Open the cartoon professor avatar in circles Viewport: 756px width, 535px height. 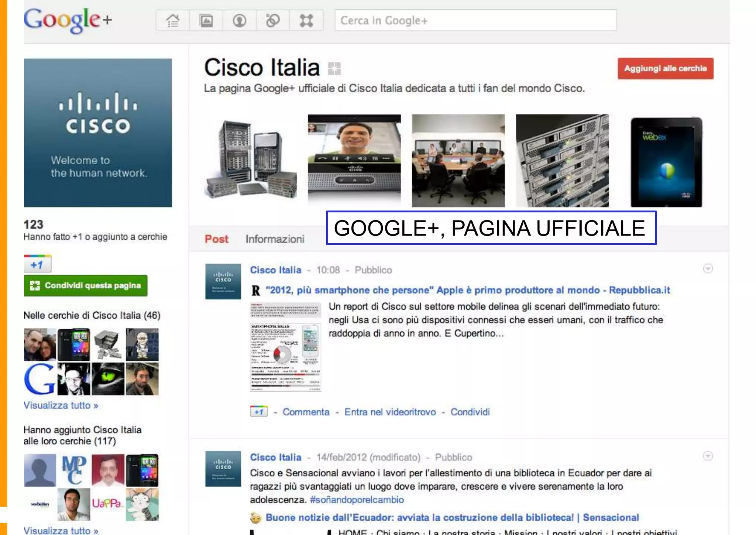coord(142,344)
